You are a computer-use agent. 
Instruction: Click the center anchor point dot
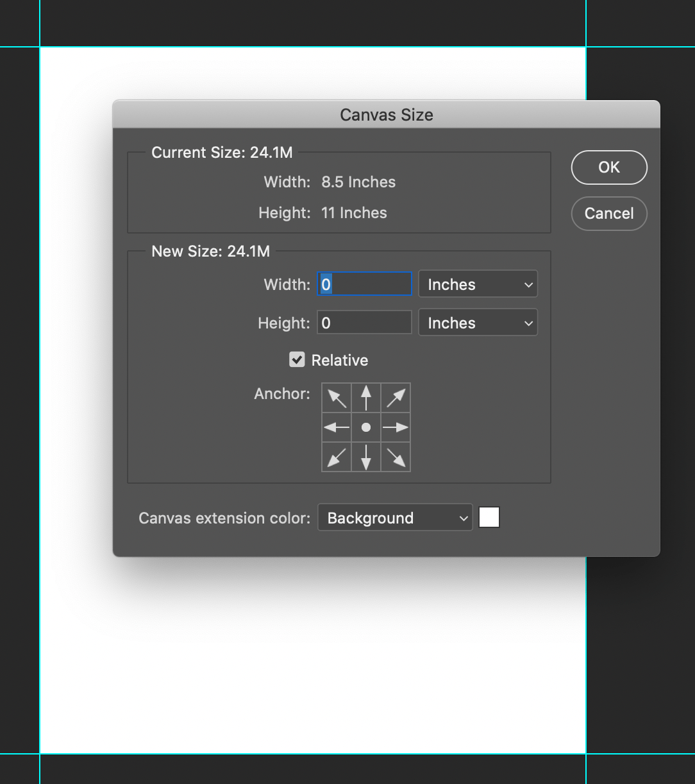point(365,427)
